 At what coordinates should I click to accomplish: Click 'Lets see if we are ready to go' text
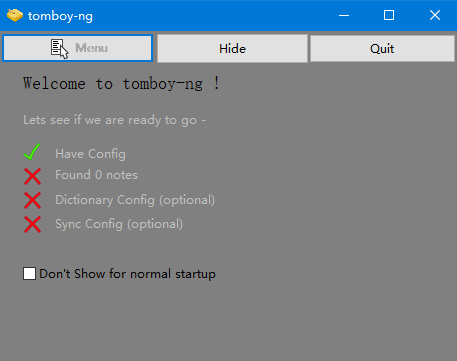coord(114,120)
